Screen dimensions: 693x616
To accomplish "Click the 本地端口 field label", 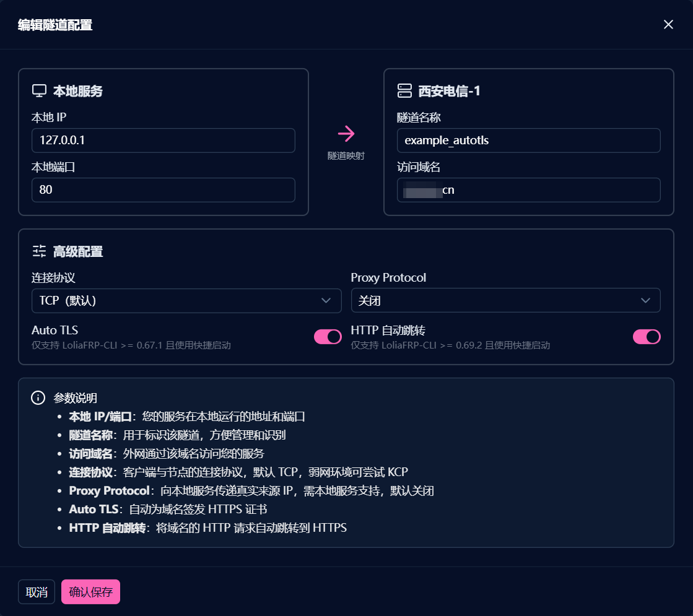I will coord(53,167).
